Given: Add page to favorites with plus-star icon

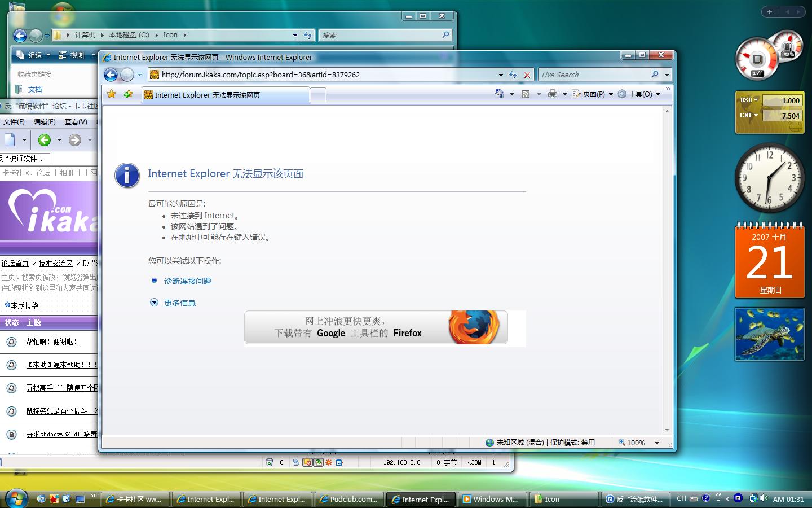Looking at the screenshot, I should 129,94.
